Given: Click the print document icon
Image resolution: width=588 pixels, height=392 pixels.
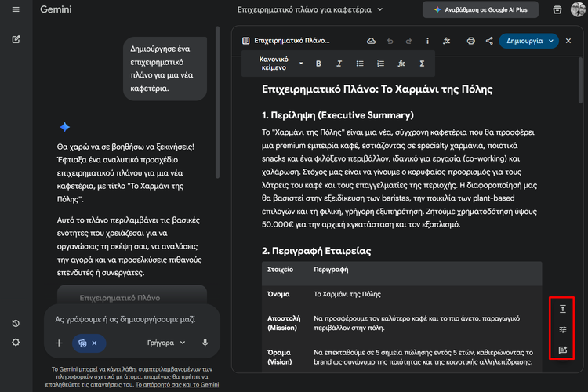Looking at the screenshot, I should (x=470, y=41).
